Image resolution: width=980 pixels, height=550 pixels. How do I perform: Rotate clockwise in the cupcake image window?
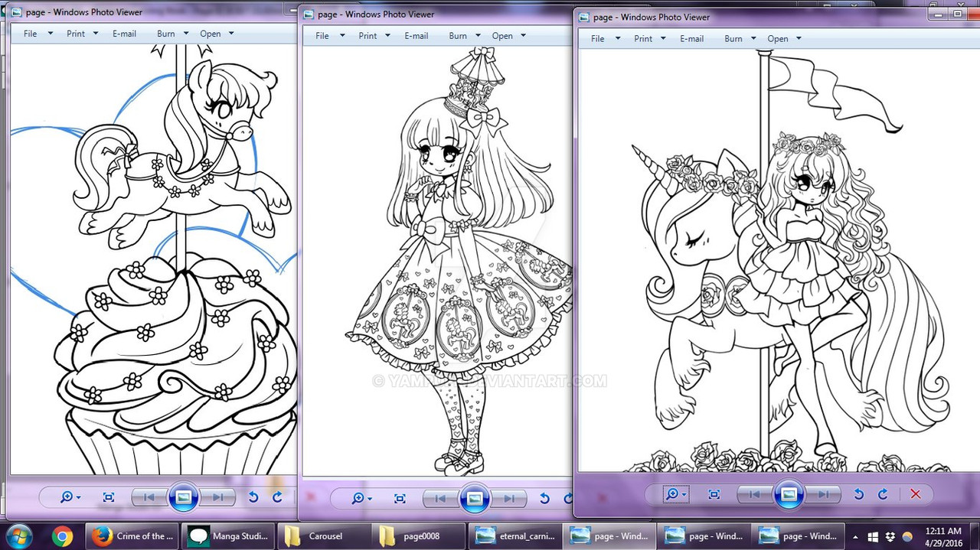276,497
